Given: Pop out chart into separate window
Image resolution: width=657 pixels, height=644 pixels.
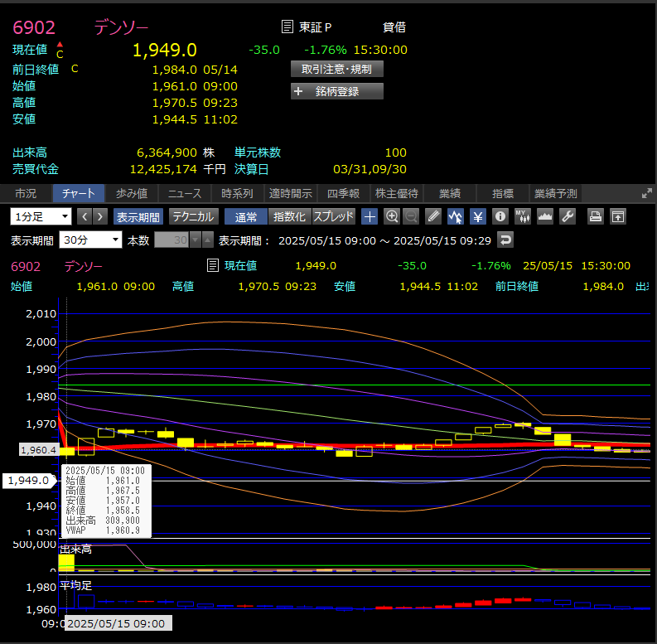Looking at the screenshot, I should [x=618, y=217].
